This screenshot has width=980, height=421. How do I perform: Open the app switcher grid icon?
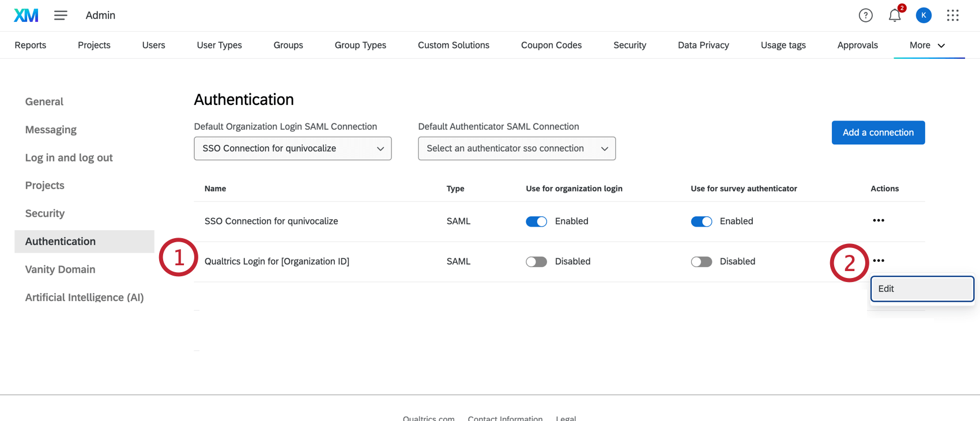point(952,16)
